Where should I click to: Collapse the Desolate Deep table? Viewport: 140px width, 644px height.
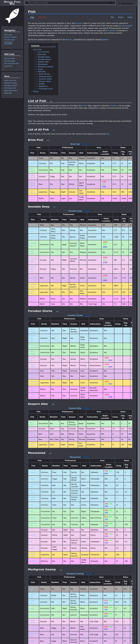coord(87,211)
